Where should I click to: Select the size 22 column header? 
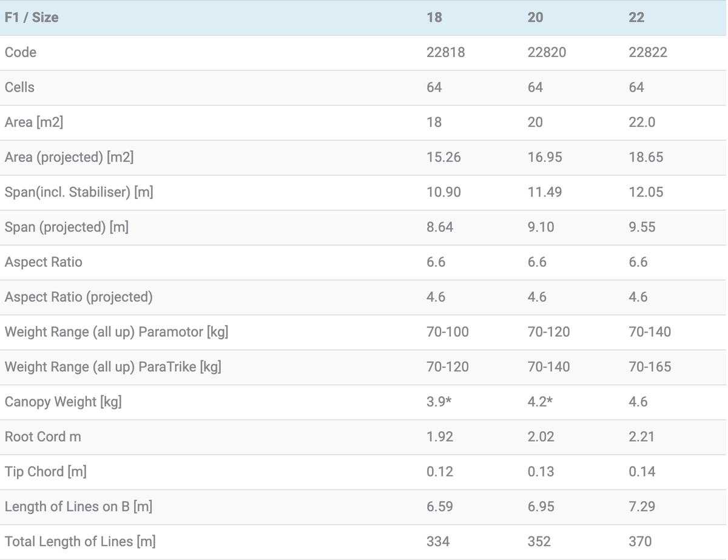click(636, 18)
